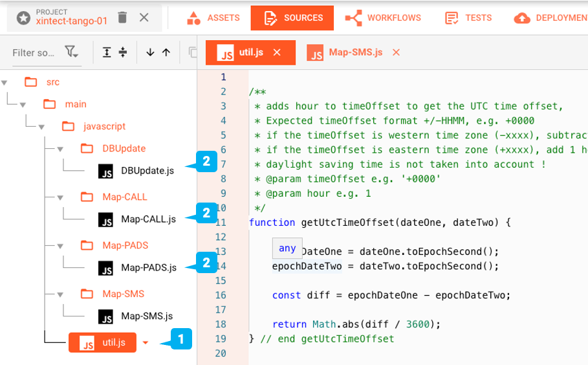Close the util.js editor tab
The image size is (588, 365).
[277, 52]
